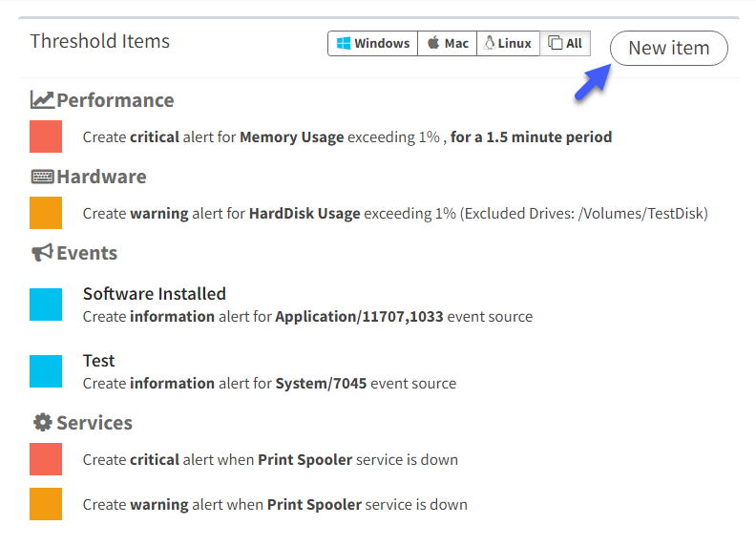Viewport: 756px width, 546px height.
Task: Click the Windows logo icon
Action: click(x=344, y=43)
